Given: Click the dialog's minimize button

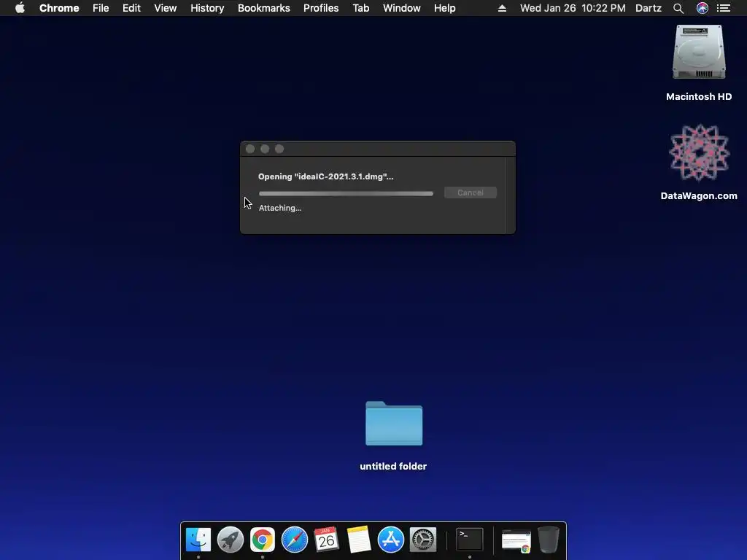Looking at the screenshot, I should click(265, 149).
